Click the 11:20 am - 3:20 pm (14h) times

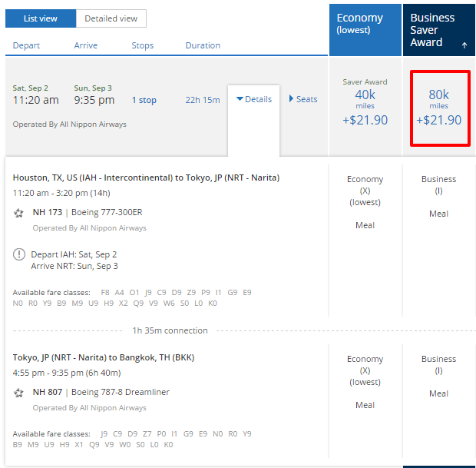tap(61, 193)
